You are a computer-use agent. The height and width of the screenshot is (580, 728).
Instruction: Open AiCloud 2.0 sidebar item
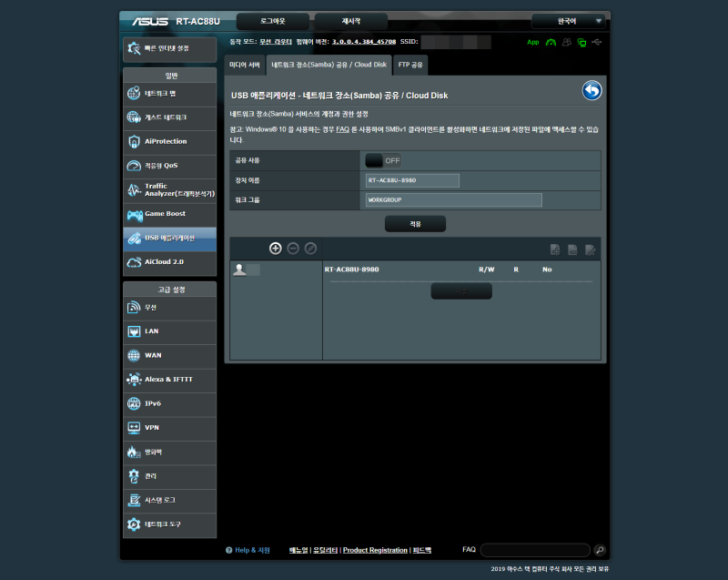pyautogui.click(x=170, y=262)
